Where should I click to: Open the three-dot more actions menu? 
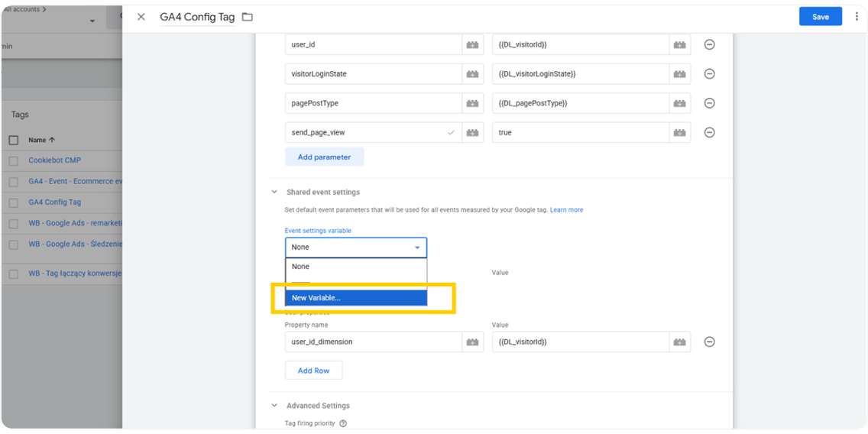(857, 17)
